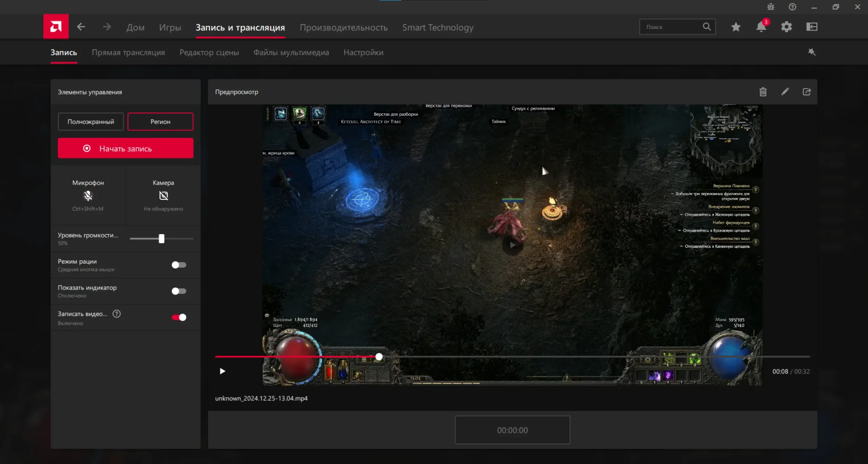868x464 pixels.
Task: Open favorites star icon
Action: (x=735, y=27)
